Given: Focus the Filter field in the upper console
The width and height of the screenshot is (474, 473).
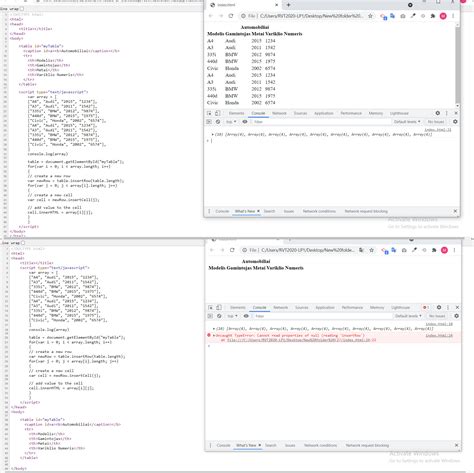Looking at the screenshot, I should pos(320,122).
